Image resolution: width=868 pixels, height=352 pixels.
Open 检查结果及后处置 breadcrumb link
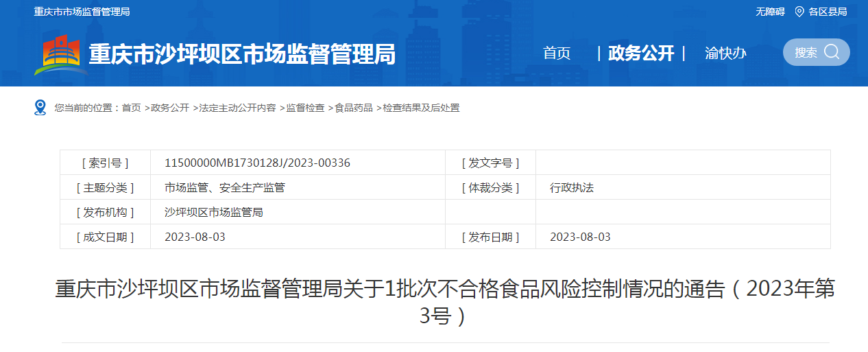(x=421, y=108)
